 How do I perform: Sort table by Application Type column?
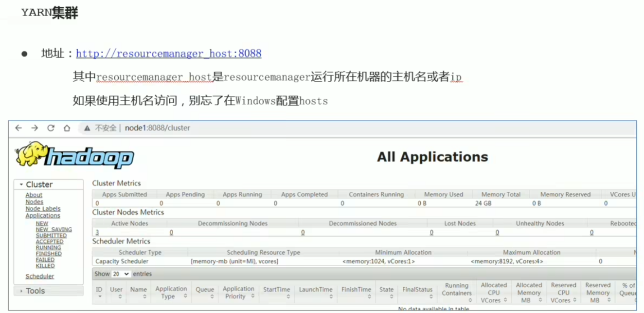coord(171,293)
